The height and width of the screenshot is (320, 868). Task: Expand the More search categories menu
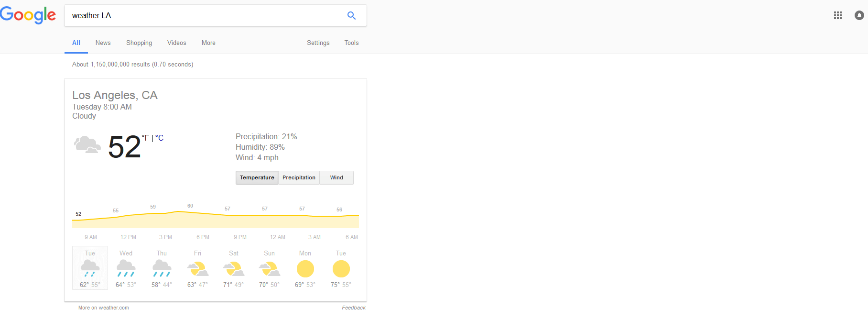tap(208, 43)
